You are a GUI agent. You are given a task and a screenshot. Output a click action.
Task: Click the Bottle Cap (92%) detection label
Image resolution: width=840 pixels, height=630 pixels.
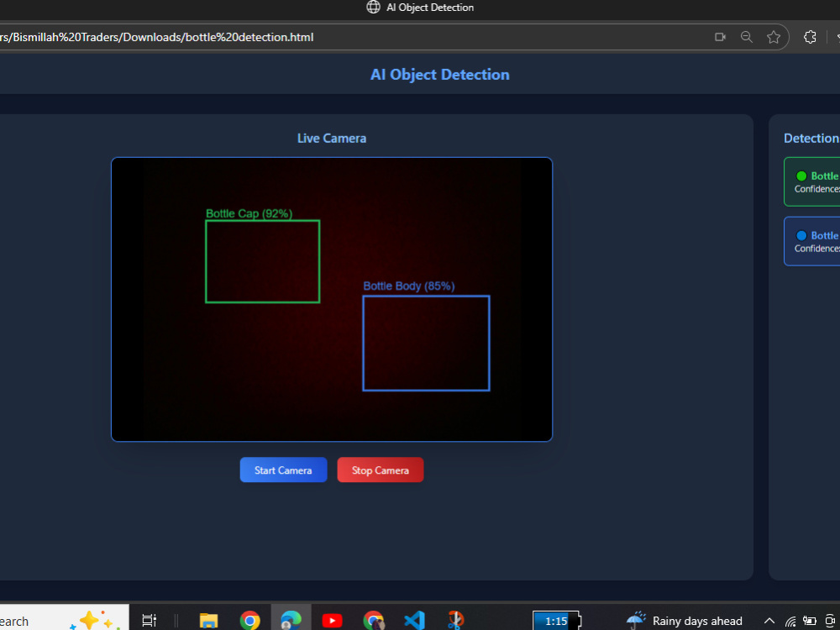(x=249, y=213)
